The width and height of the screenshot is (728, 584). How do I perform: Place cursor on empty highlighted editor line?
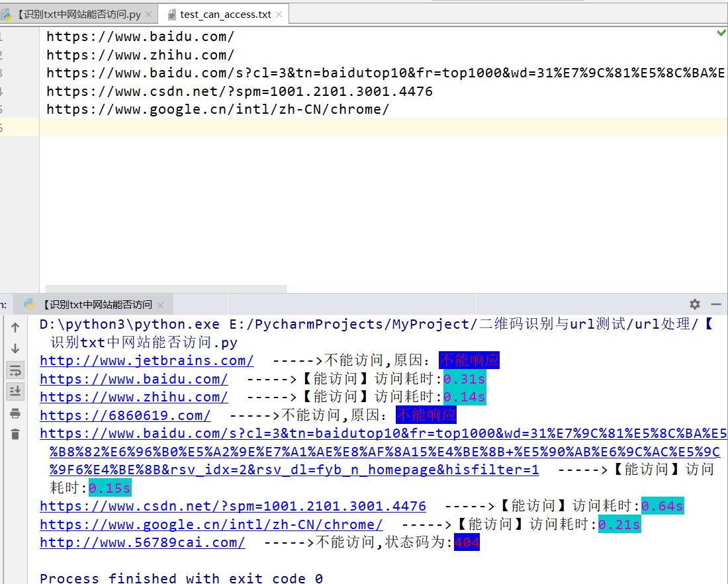point(383,127)
